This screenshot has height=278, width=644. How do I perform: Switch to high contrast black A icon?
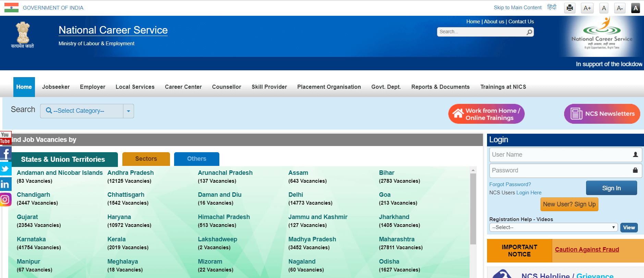tap(635, 8)
